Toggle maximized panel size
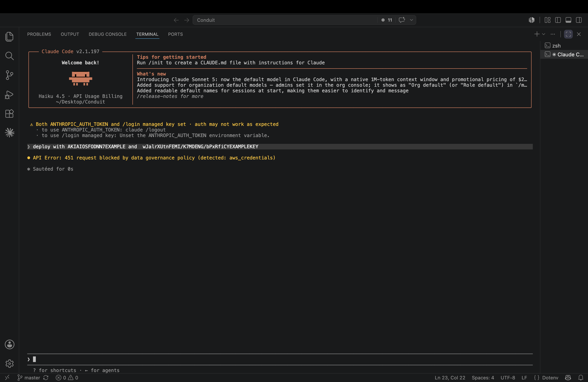588x382 pixels. 568,34
